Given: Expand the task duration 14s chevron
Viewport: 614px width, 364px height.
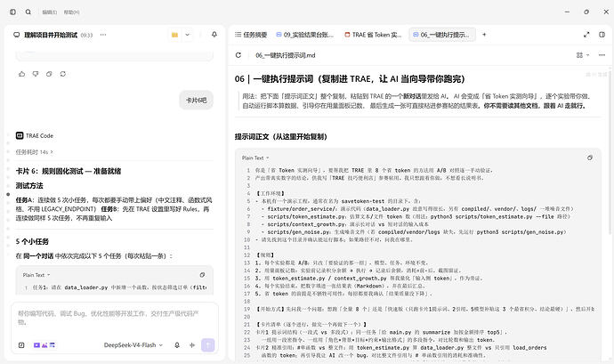Looking at the screenshot, I should (52, 152).
